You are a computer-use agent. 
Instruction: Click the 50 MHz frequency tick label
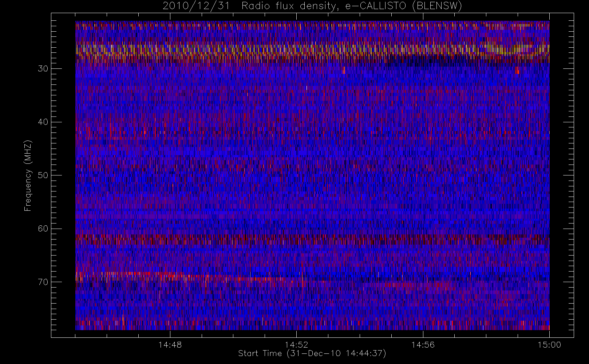coord(43,175)
